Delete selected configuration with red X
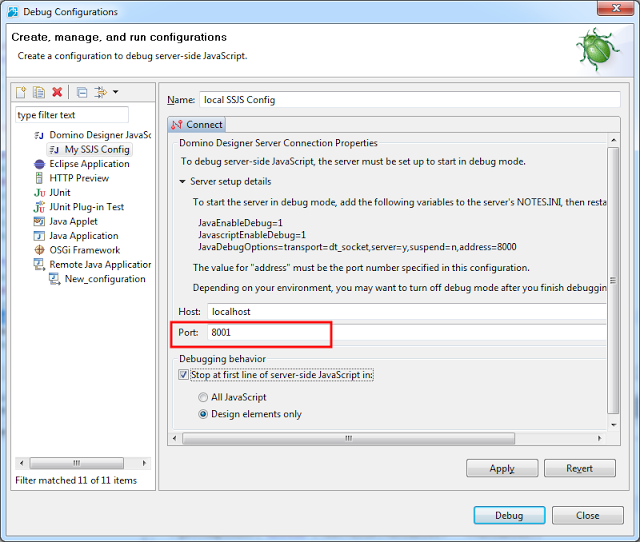Viewport: 640px width, 542px height. (x=57, y=92)
